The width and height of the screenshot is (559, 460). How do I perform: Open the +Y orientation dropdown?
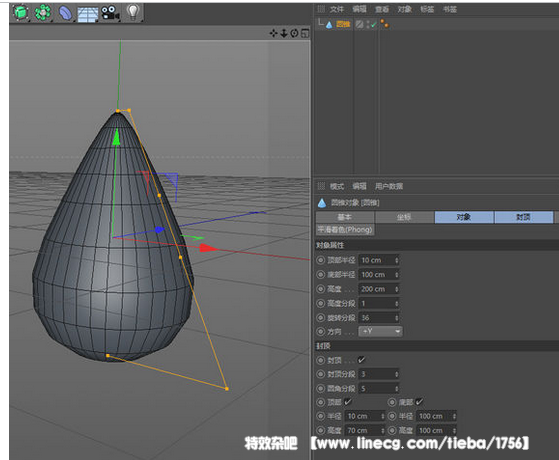click(380, 331)
